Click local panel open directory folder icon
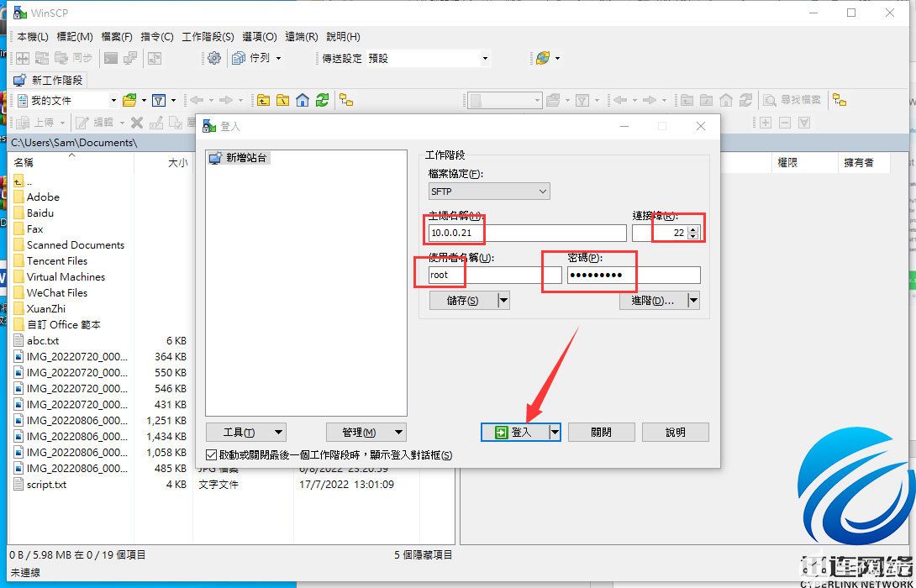Image resolution: width=916 pixels, height=588 pixels. [129, 101]
